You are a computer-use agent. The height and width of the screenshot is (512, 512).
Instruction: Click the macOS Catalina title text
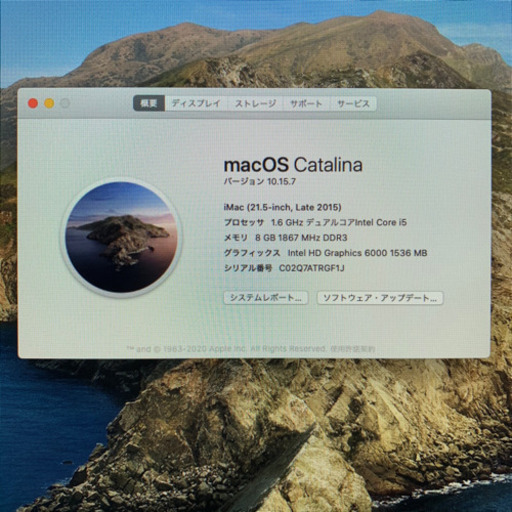point(293,165)
